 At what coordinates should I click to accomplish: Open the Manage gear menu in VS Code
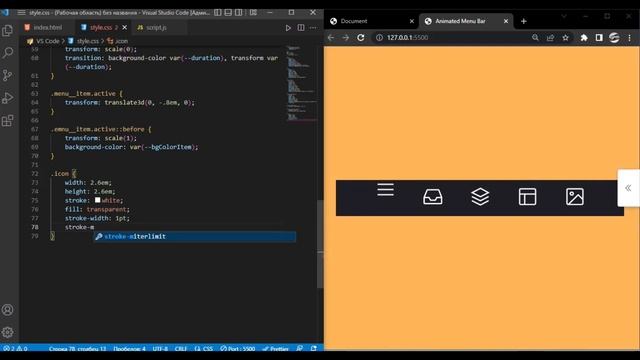tap(7, 332)
